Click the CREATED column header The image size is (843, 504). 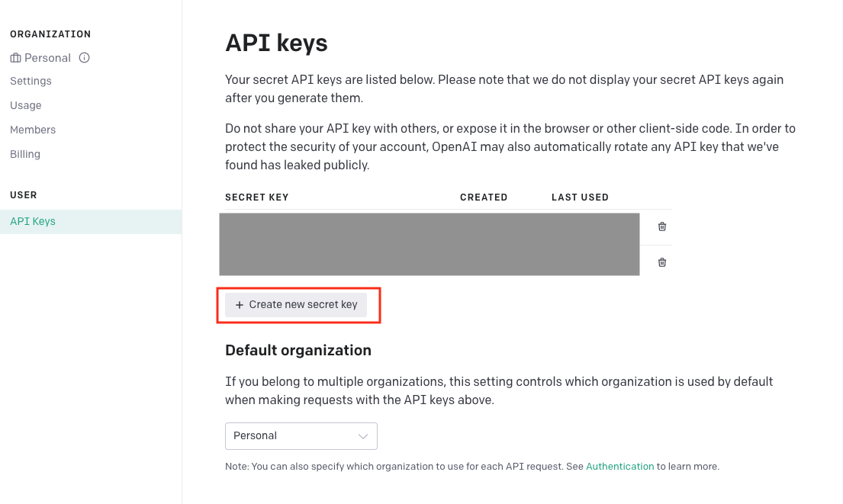(x=484, y=197)
